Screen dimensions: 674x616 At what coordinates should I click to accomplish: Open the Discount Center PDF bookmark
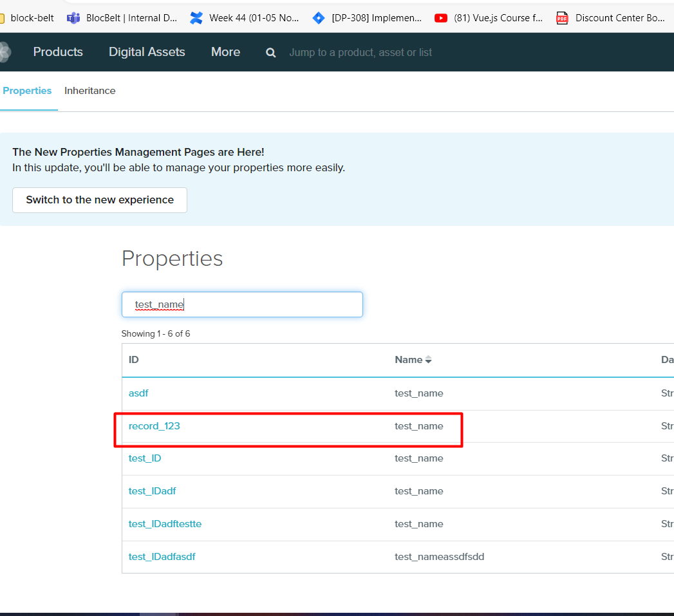610,18
